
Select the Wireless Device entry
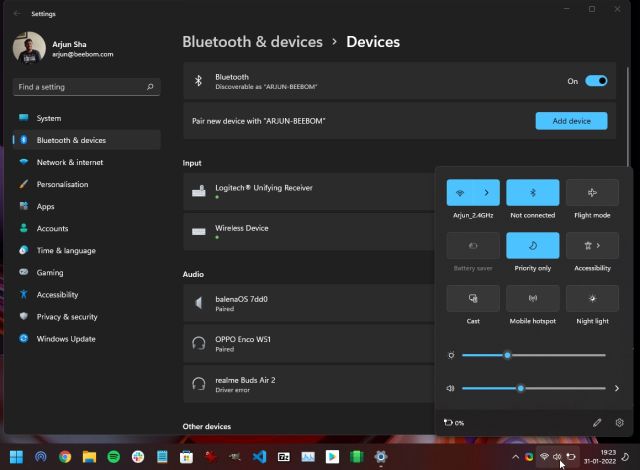click(x=309, y=232)
